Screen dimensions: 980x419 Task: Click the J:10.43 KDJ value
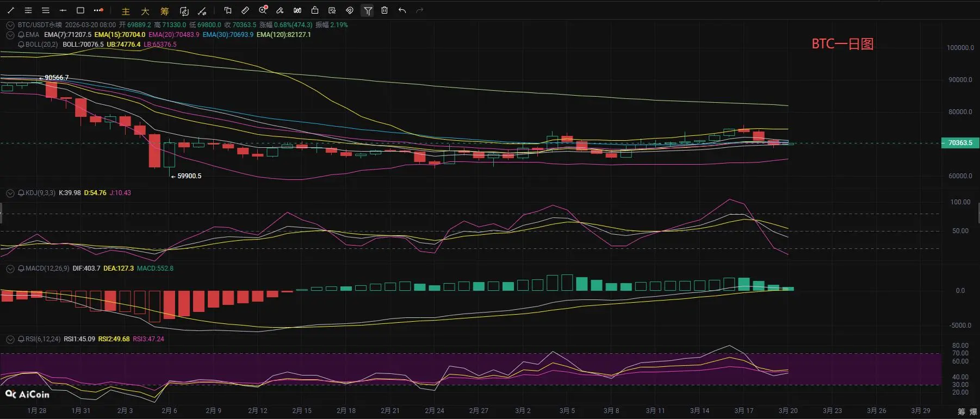click(x=120, y=193)
